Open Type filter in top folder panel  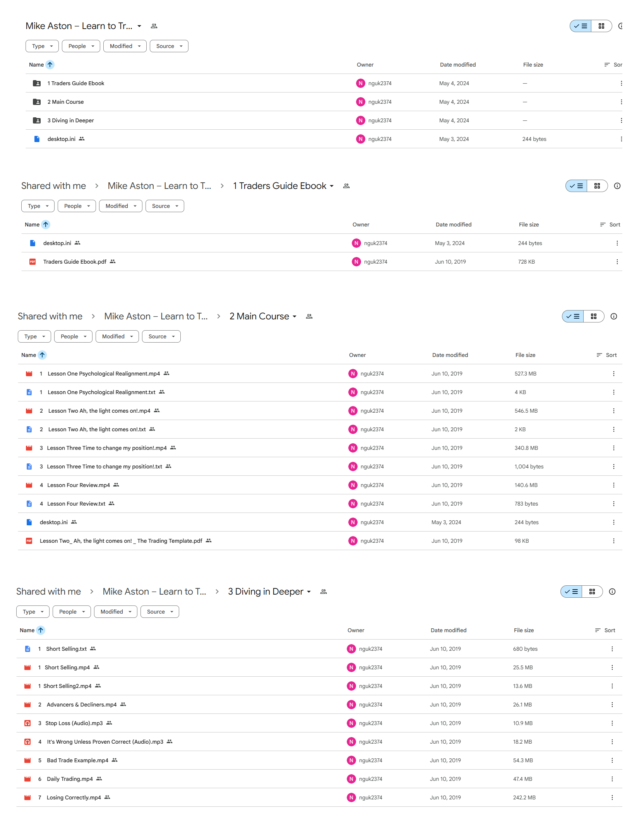[x=42, y=46]
